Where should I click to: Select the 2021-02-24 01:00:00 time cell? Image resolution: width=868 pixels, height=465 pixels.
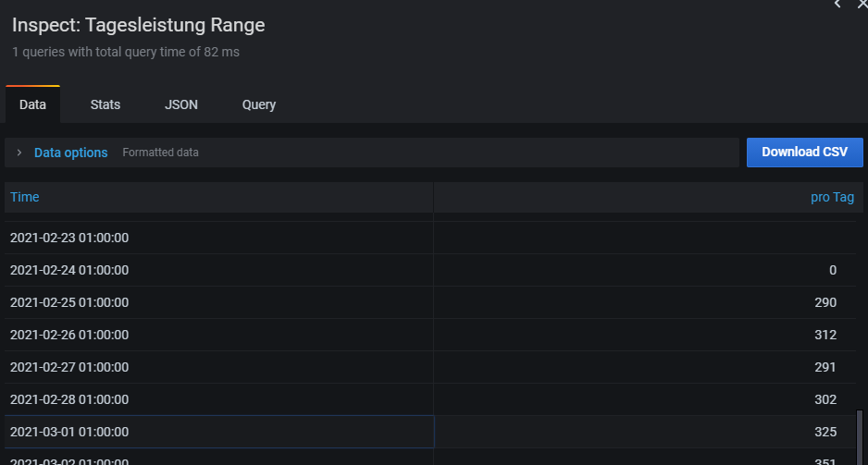coord(69,270)
